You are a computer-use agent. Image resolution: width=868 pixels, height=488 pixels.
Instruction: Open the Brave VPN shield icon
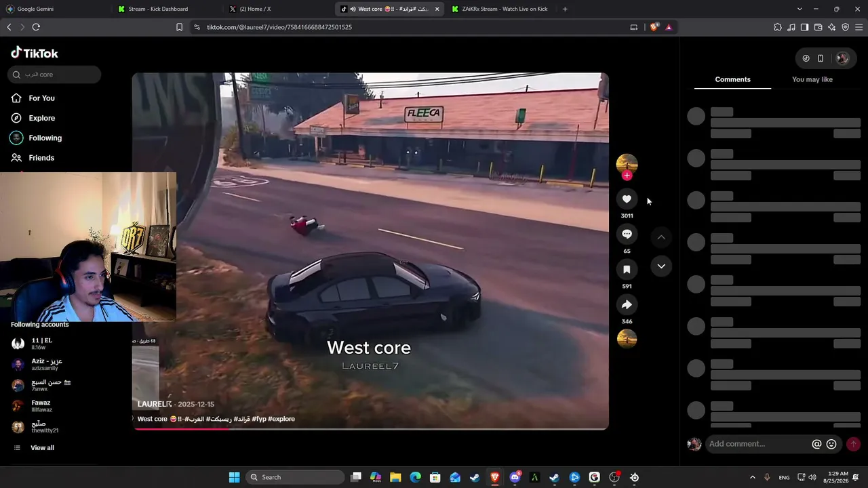coord(845,27)
